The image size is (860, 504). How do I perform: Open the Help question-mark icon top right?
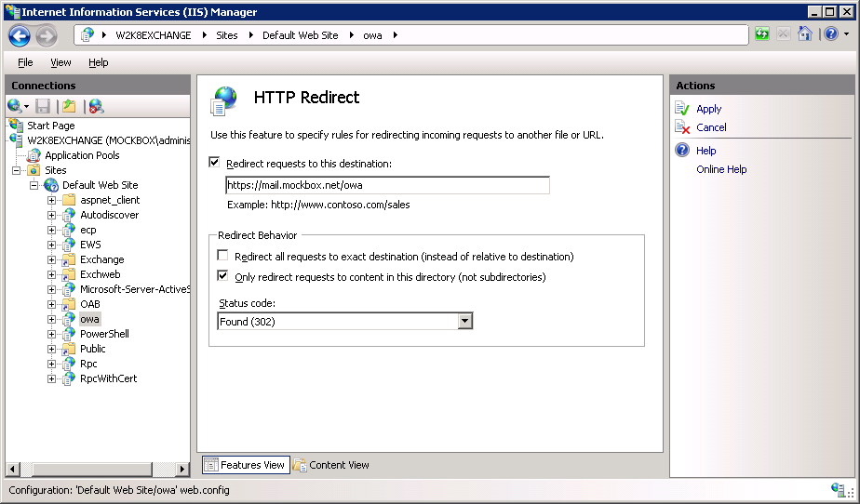pyautogui.click(x=831, y=34)
